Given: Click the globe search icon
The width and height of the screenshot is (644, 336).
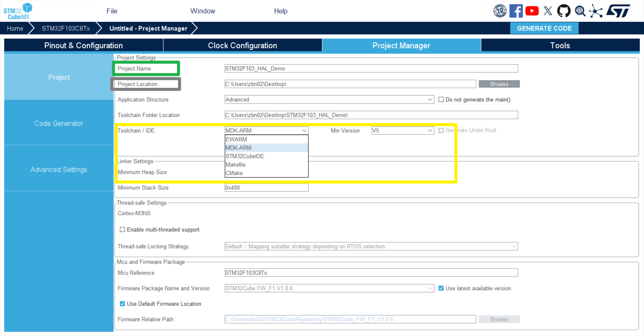Looking at the screenshot, I should pyautogui.click(x=580, y=11).
